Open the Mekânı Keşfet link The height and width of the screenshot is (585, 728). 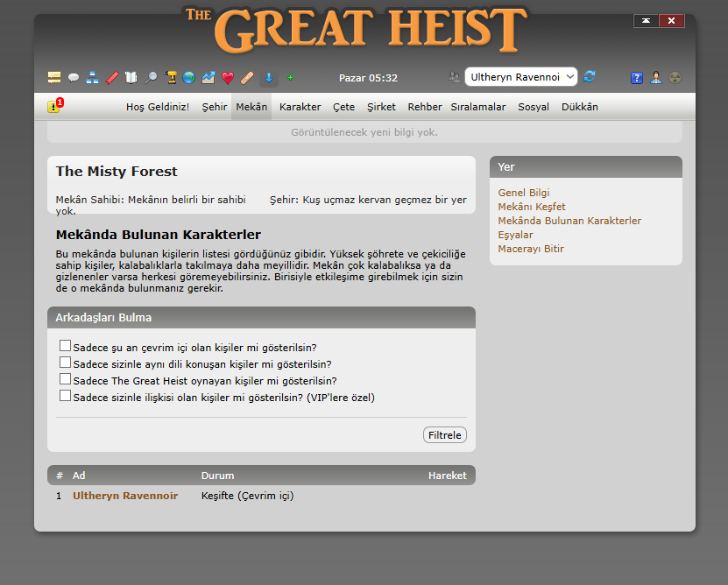click(x=532, y=207)
